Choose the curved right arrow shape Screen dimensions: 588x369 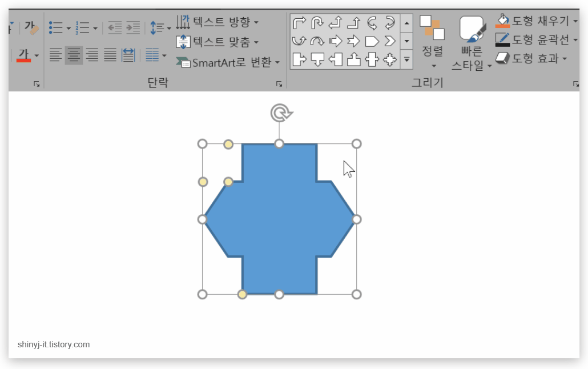point(372,23)
